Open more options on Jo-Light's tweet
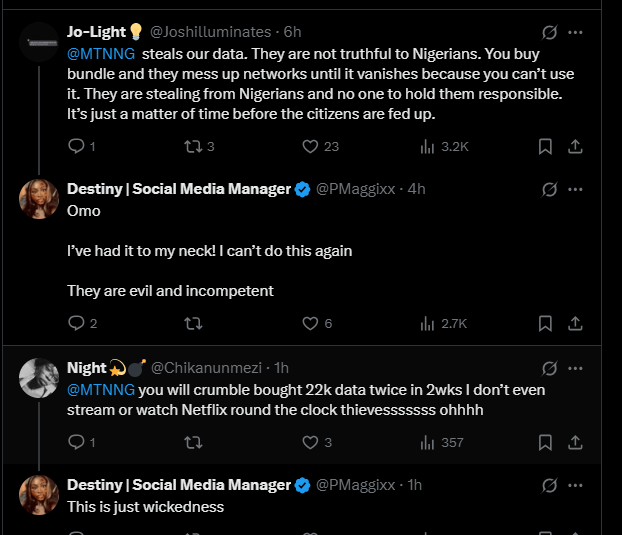Viewport: 622px width, 535px height. pyautogui.click(x=575, y=32)
